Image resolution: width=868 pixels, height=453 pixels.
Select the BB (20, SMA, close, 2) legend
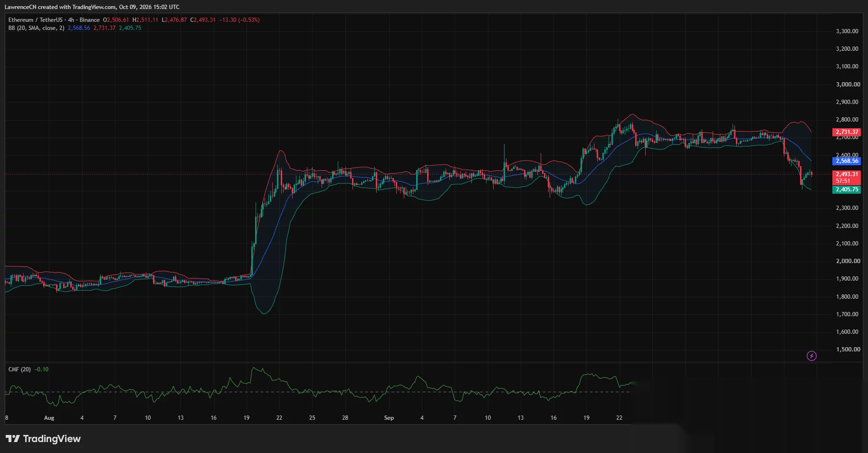36,28
